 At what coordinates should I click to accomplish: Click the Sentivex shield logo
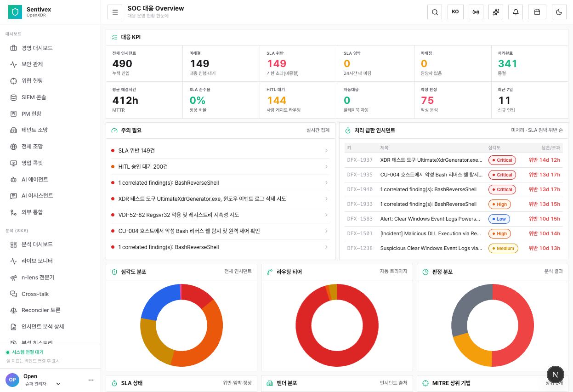(x=15, y=12)
